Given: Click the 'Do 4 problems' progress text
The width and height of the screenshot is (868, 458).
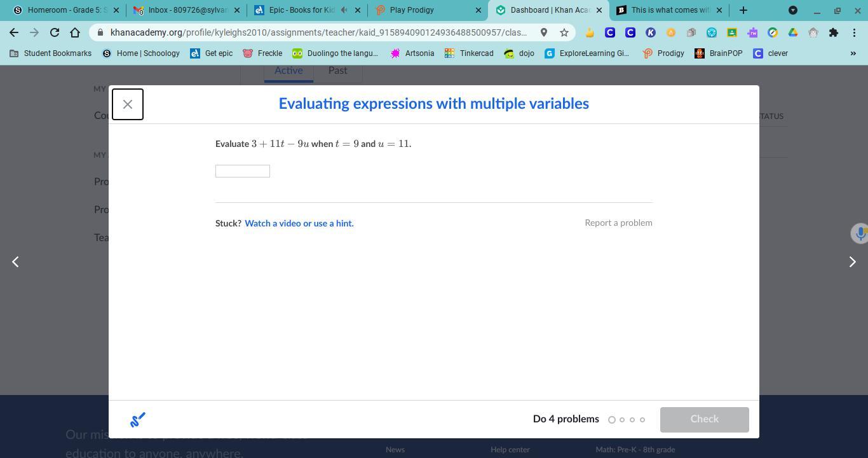Looking at the screenshot, I should tap(566, 419).
